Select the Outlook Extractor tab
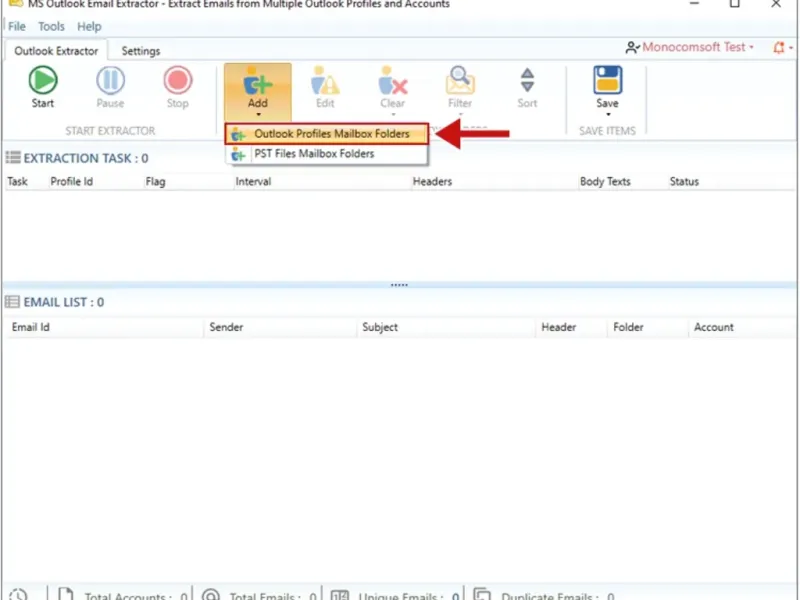 (x=56, y=51)
